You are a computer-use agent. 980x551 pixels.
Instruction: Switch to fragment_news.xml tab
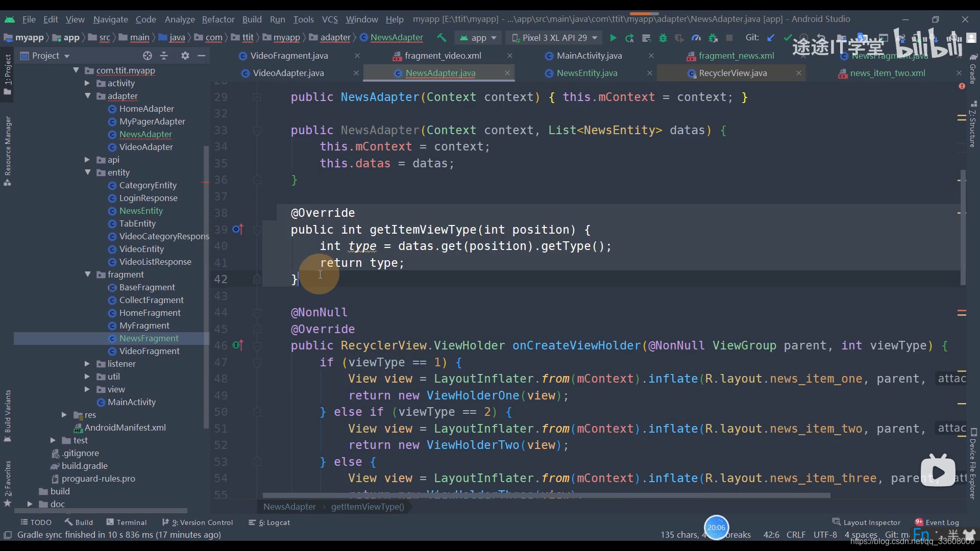(736, 56)
